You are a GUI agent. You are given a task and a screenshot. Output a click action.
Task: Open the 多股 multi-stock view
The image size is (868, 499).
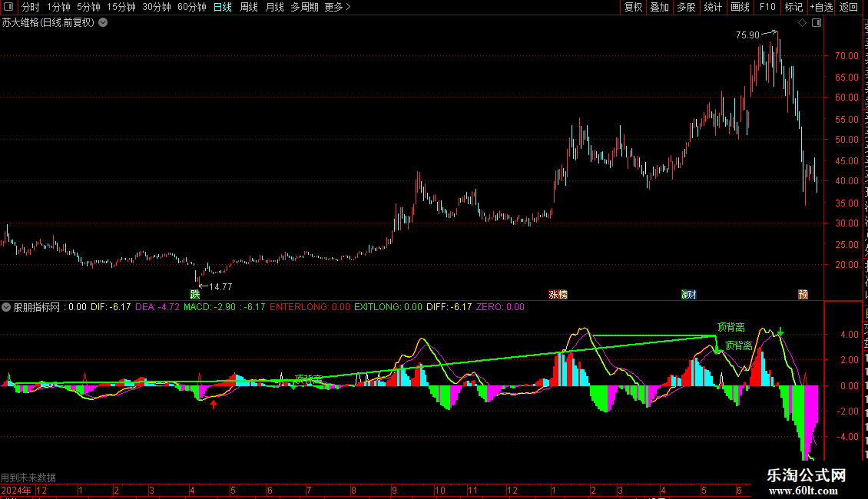click(x=686, y=7)
